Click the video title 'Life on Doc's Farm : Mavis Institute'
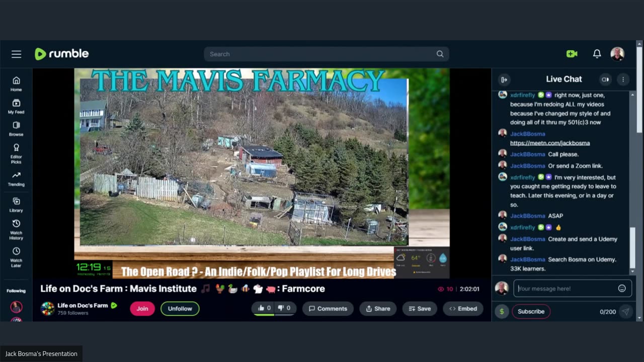Screen dimensions: 644x362 (118, 289)
